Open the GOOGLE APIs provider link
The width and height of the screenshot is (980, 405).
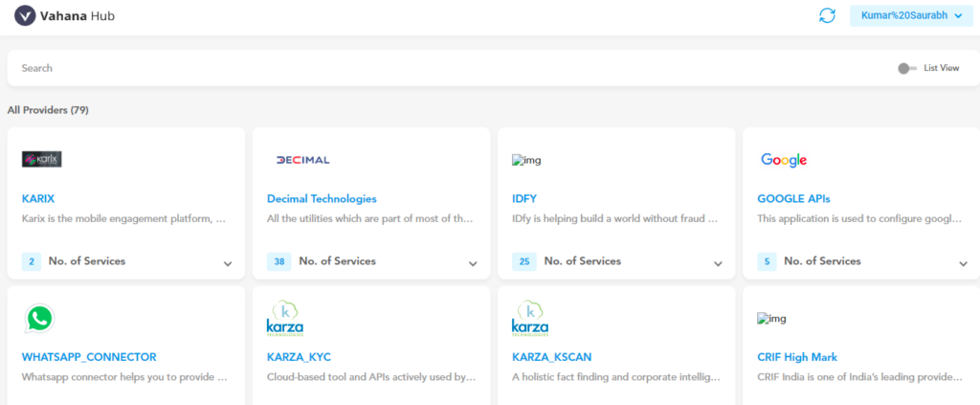[x=793, y=199]
